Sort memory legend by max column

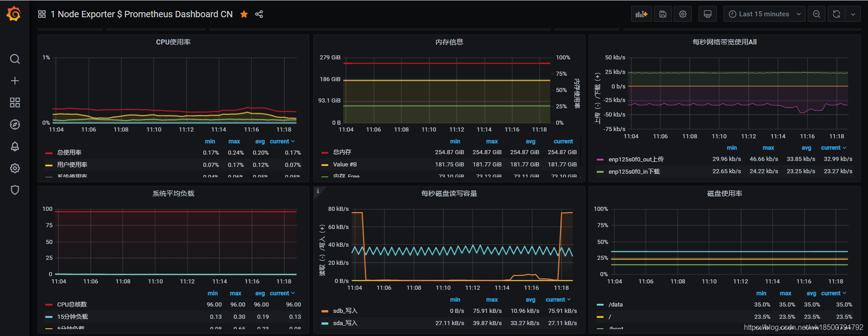click(x=492, y=141)
